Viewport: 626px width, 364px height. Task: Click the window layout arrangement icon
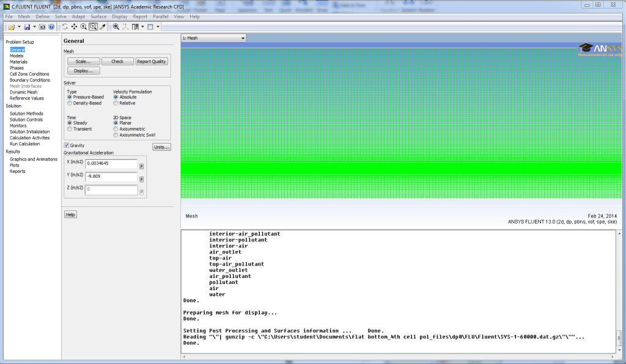tap(135, 27)
